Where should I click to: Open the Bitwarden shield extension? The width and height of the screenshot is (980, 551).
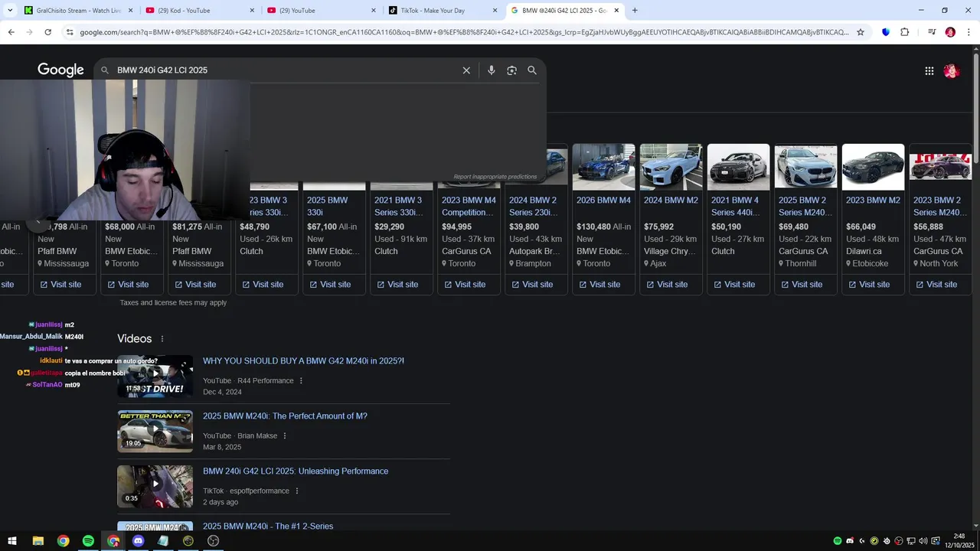(886, 32)
